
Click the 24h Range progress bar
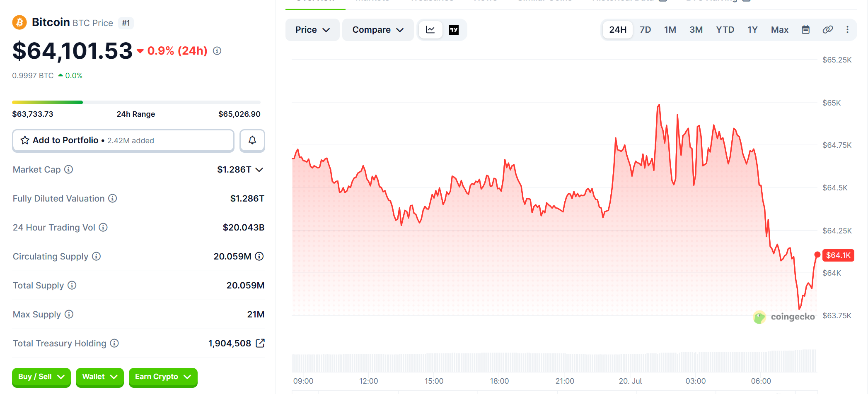(x=136, y=102)
